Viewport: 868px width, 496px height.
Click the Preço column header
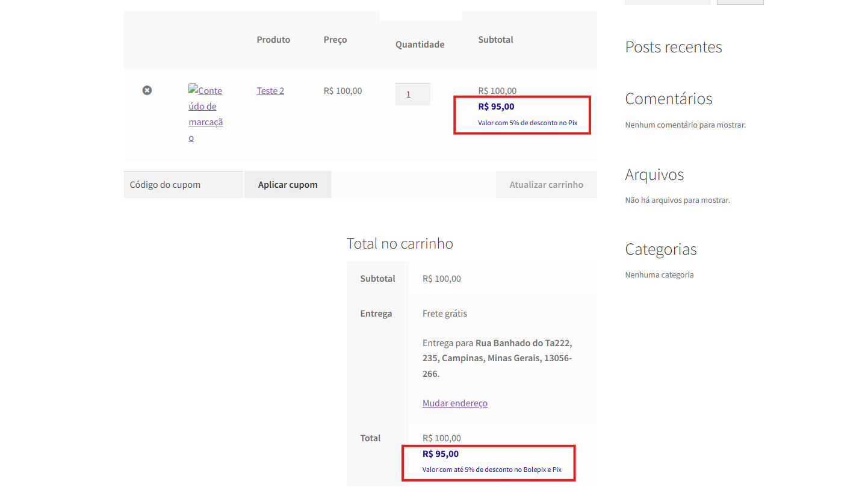point(335,40)
